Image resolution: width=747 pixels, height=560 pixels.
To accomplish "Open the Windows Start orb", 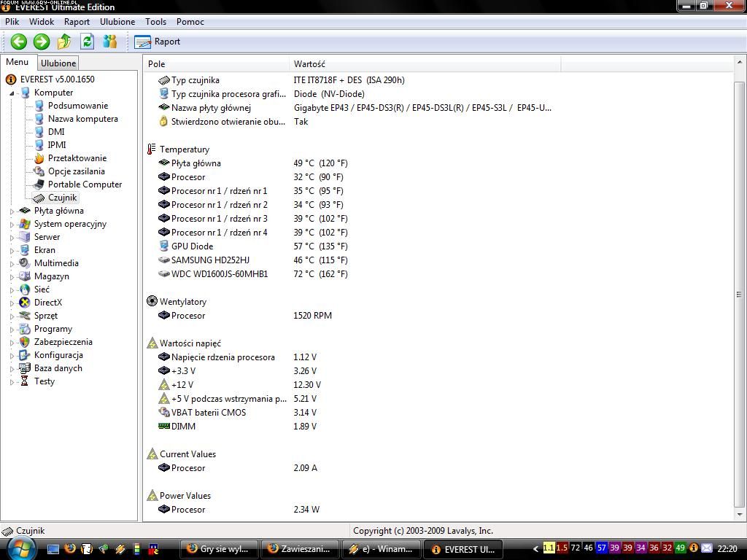I will click(20, 548).
